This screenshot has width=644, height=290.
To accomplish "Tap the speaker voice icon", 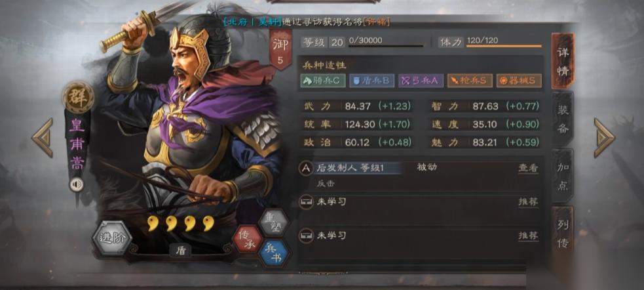I will (x=77, y=184).
